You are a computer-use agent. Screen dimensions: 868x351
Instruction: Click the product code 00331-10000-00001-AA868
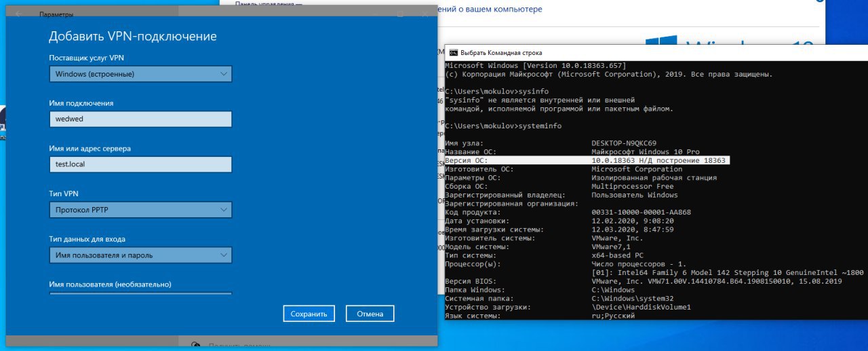[x=641, y=213]
